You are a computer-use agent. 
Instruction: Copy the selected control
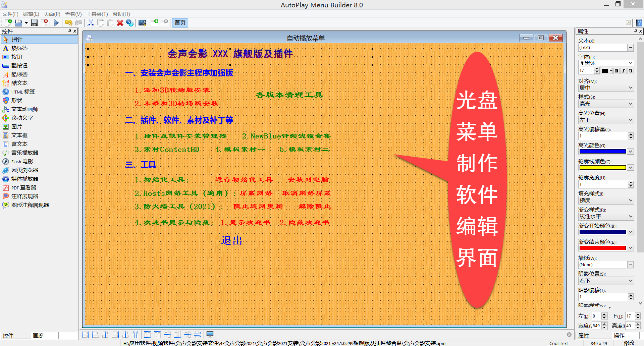click(x=100, y=23)
